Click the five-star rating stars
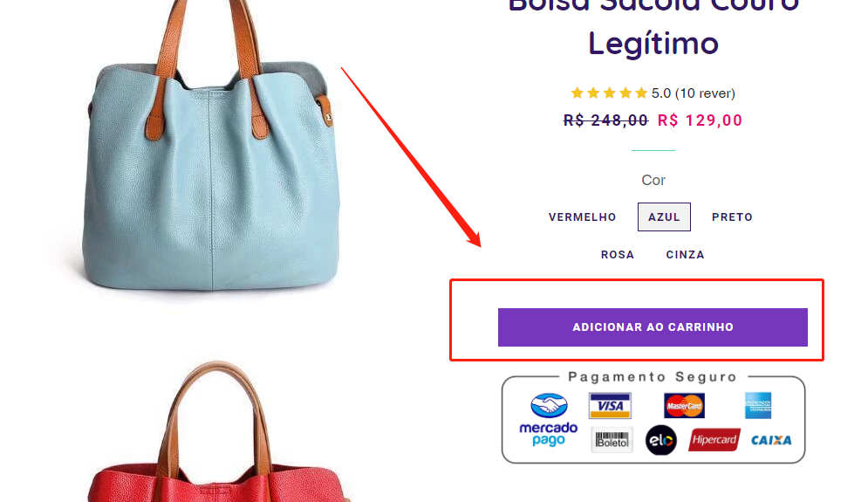The height and width of the screenshot is (502, 868). (x=609, y=93)
